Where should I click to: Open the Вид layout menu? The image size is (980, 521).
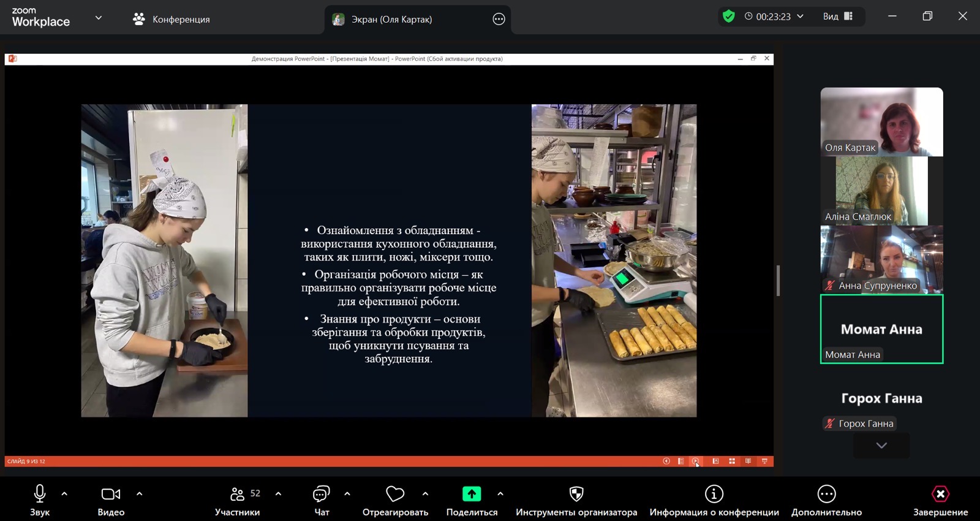coord(837,17)
